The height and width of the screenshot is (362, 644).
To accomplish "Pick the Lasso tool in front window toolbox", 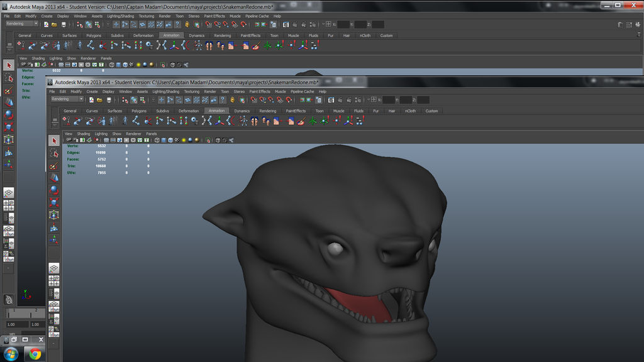I will coord(54,153).
